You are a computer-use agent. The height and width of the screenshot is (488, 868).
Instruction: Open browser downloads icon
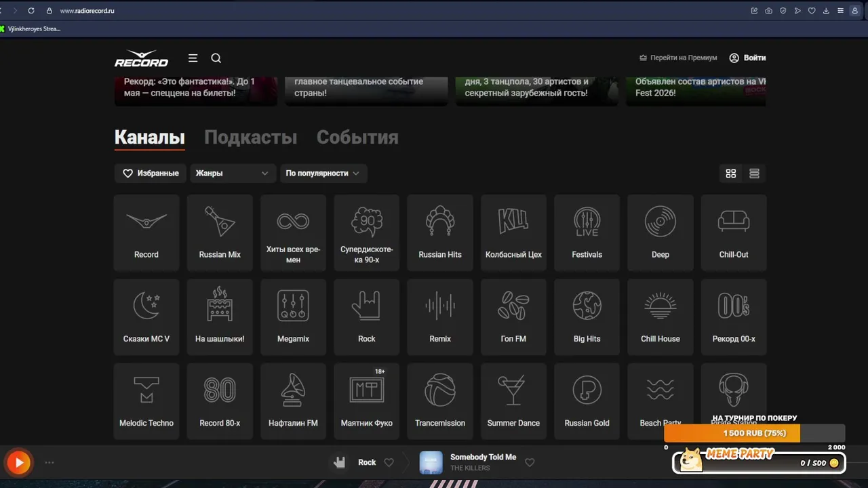coord(826,11)
